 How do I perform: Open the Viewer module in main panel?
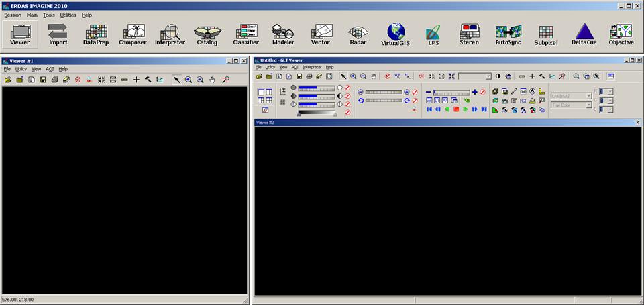tap(20, 34)
